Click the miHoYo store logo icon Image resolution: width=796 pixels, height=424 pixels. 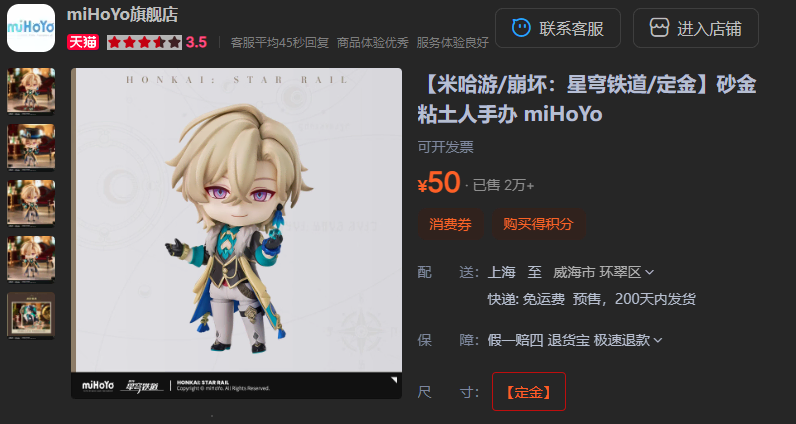[x=30, y=27]
